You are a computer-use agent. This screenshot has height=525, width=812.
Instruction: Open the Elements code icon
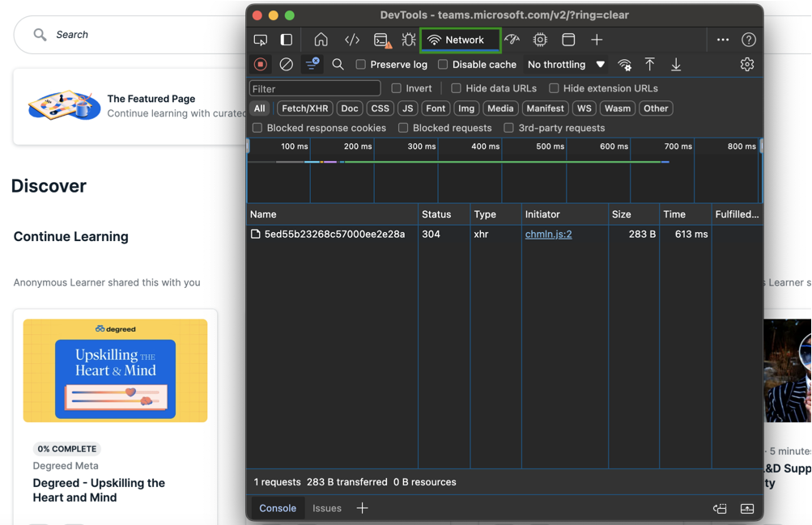[x=352, y=40]
